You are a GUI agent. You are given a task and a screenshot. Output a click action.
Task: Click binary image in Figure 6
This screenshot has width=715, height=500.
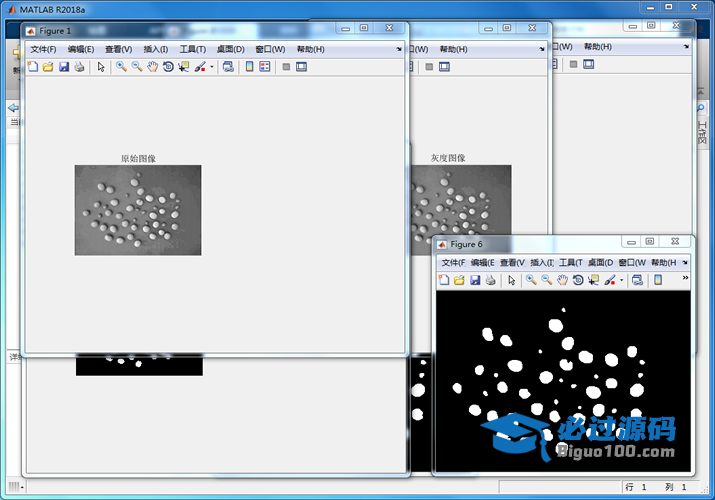pyautogui.click(x=563, y=381)
